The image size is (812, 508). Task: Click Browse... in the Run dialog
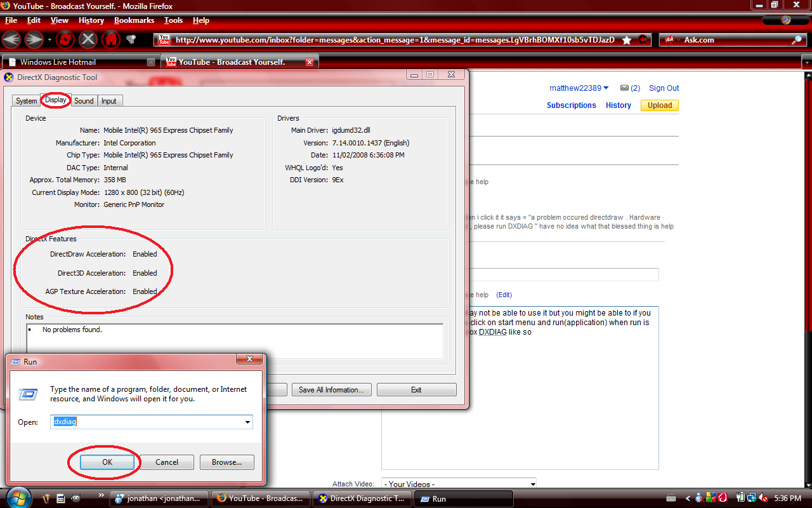(x=227, y=462)
